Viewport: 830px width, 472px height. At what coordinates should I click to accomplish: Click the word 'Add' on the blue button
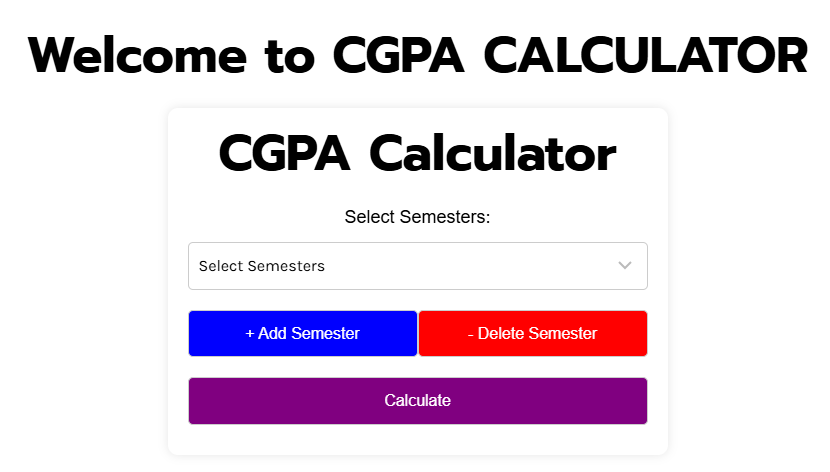coord(272,333)
